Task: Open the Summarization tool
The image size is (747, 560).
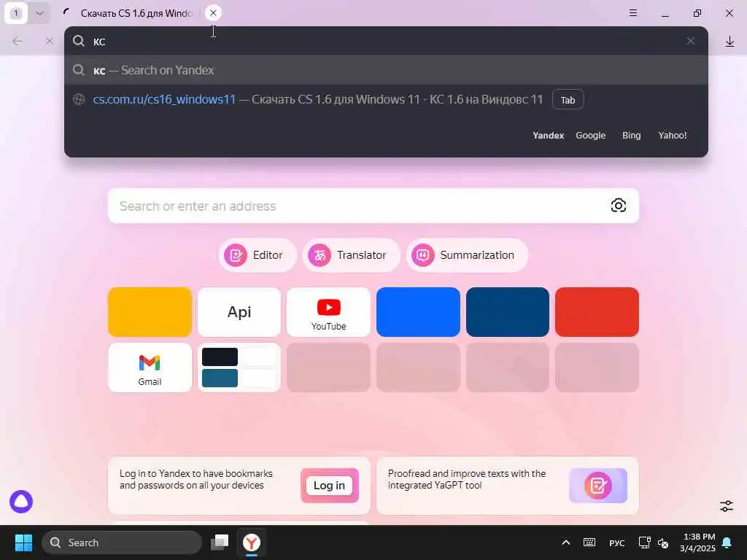Action: [x=467, y=255]
